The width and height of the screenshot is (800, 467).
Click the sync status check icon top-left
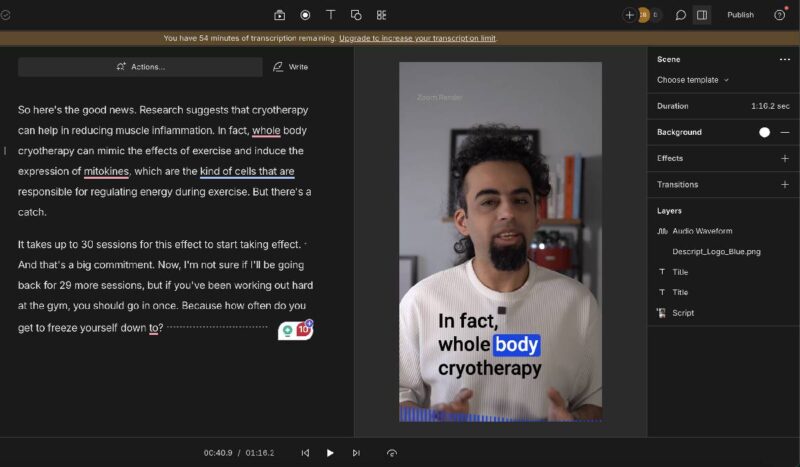[x=6, y=15]
